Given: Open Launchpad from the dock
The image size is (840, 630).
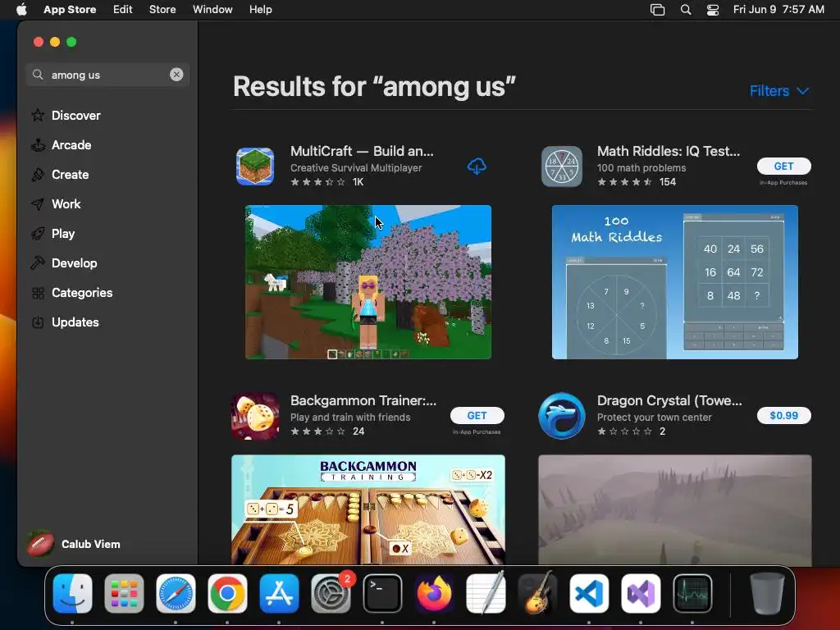Looking at the screenshot, I should (125, 594).
